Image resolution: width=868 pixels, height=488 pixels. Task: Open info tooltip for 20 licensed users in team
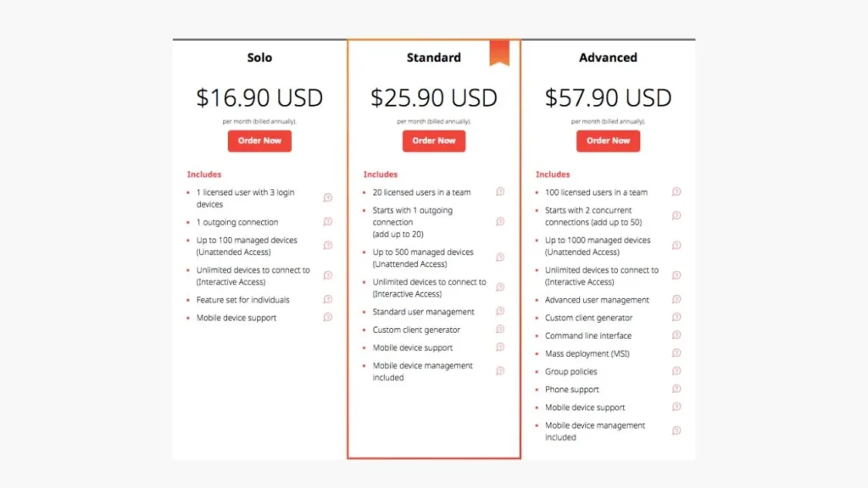[x=500, y=191]
